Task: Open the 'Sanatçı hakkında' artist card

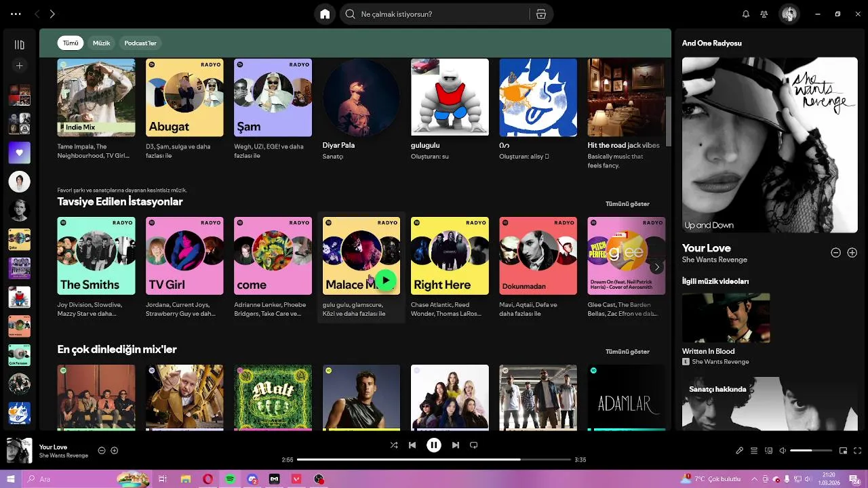Action: click(770, 404)
